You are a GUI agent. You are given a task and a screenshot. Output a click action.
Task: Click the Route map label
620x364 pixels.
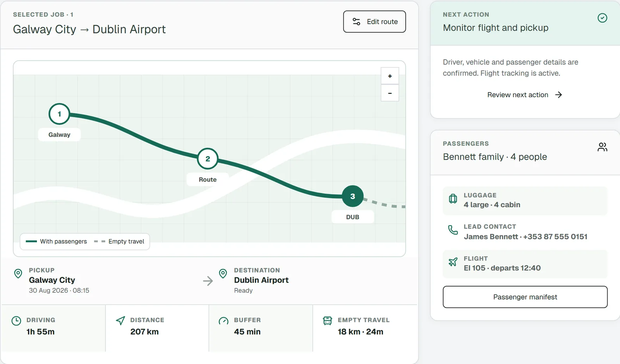point(208,180)
